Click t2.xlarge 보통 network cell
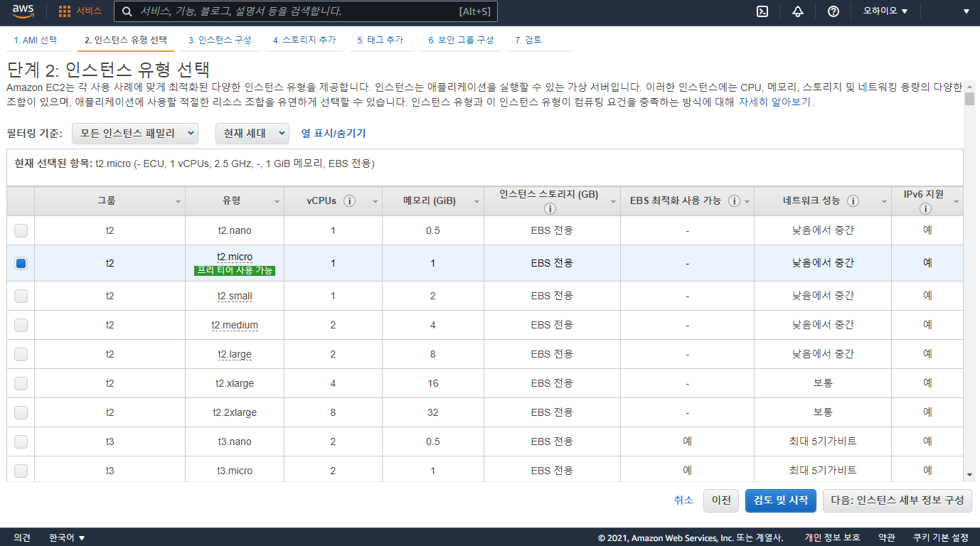This screenshot has height=546, width=980. pyautogui.click(x=823, y=383)
